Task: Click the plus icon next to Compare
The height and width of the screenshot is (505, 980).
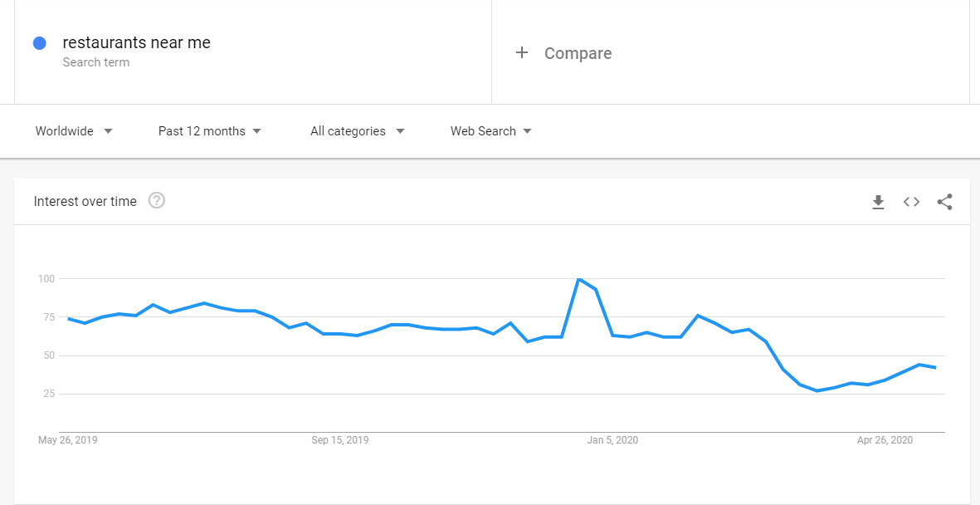Action: tap(521, 52)
